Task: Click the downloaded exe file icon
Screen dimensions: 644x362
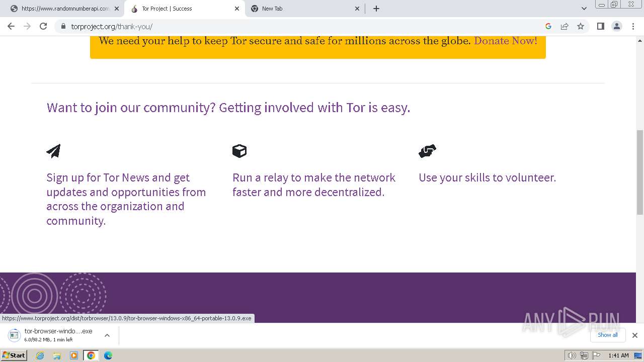Action: pyautogui.click(x=14, y=335)
